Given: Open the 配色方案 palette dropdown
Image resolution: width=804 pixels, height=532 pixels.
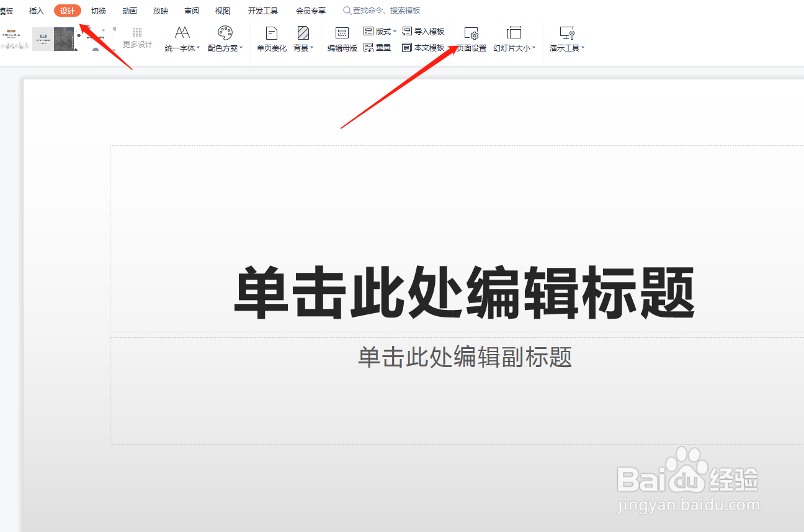Looking at the screenshot, I should click(225, 38).
